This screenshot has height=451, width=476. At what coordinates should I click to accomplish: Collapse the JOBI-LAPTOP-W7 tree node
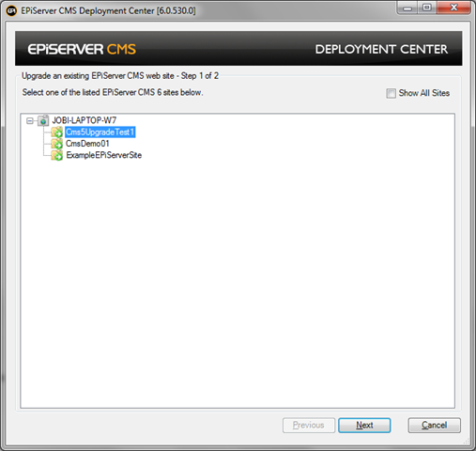tap(30, 120)
